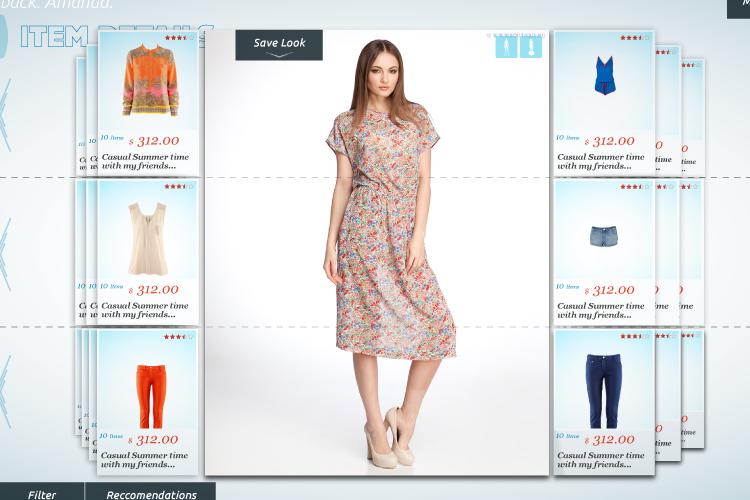The image size is (750, 500).
Task: Click the $312.00 price on denim shorts card
Action: point(610,290)
